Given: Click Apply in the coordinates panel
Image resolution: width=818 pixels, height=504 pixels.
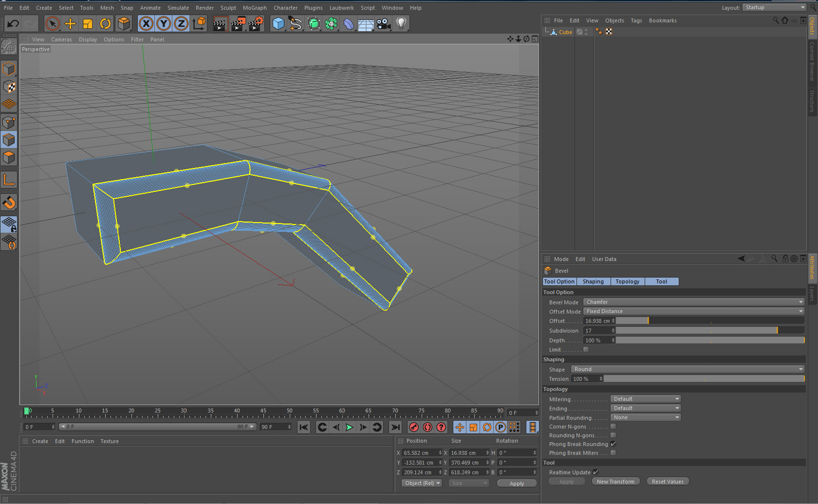Looking at the screenshot, I should (x=517, y=484).
